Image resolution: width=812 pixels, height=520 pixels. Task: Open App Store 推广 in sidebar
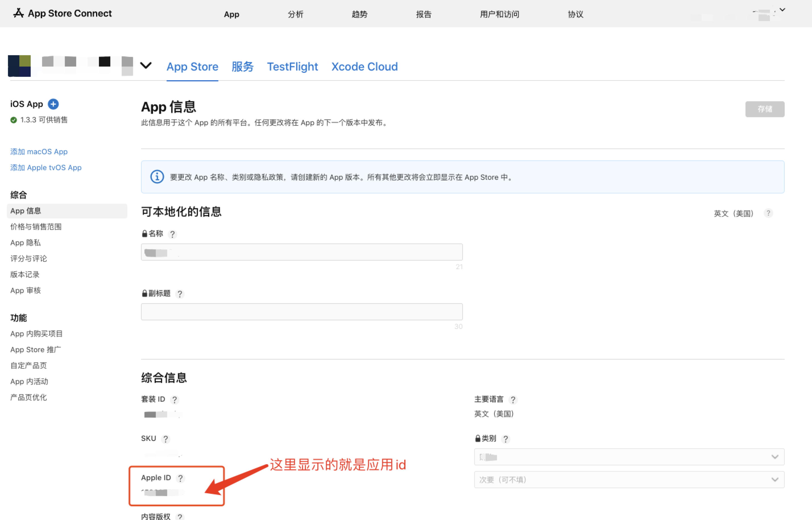tap(36, 350)
